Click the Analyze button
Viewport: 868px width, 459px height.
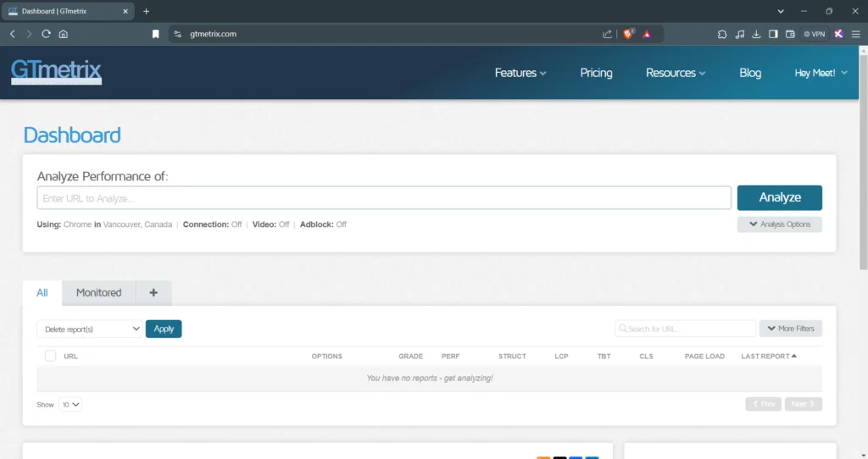(780, 197)
